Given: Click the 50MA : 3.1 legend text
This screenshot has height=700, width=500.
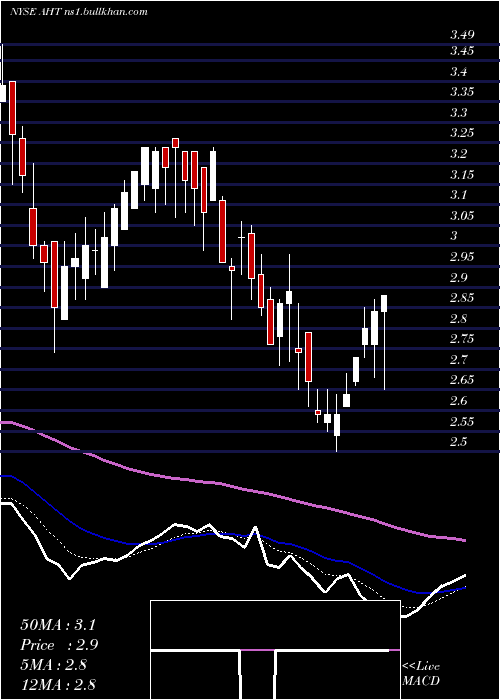Looking at the screenshot, I should (58, 625).
